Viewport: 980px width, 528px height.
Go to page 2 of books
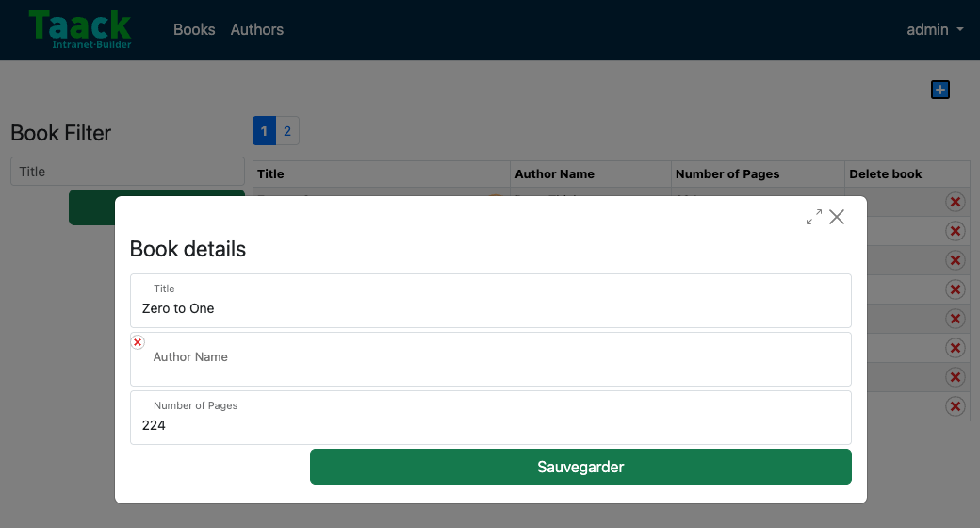pos(287,131)
